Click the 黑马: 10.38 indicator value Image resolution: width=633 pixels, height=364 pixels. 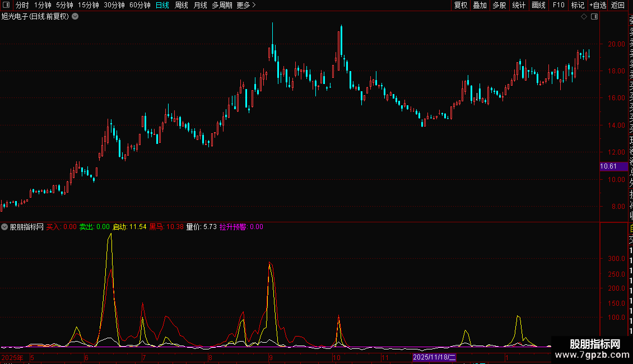pos(166,227)
